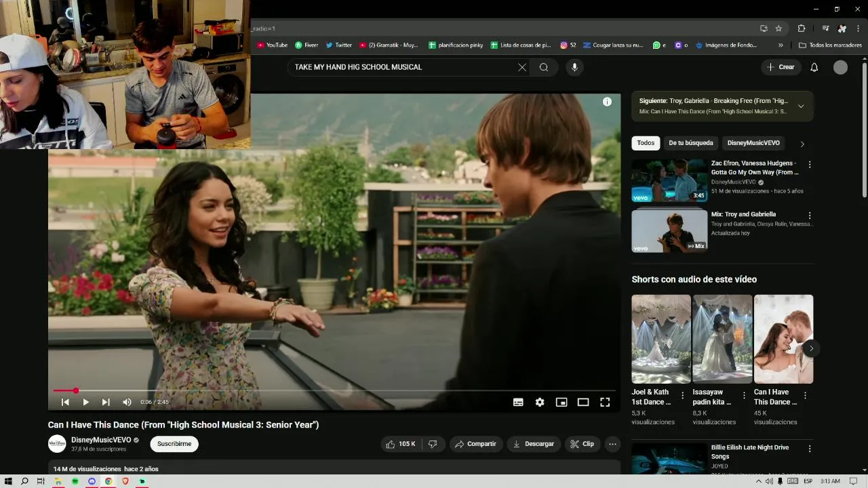The width and height of the screenshot is (868, 488).
Task: Select De tu búsqueda chip
Action: click(691, 143)
